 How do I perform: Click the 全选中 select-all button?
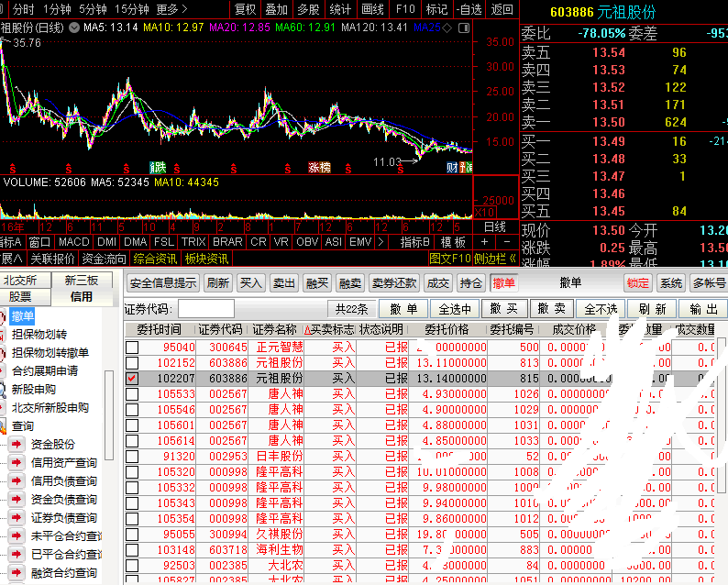455,309
